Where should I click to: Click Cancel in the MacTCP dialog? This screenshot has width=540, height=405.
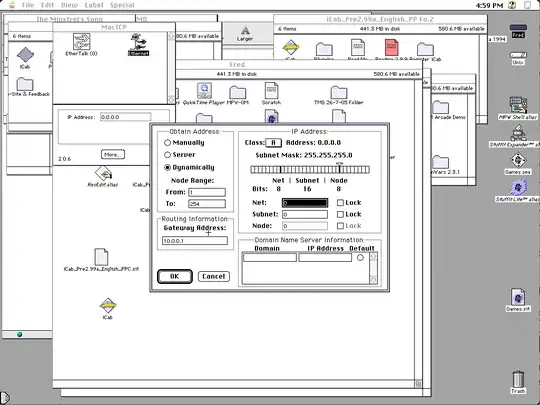coord(214,277)
